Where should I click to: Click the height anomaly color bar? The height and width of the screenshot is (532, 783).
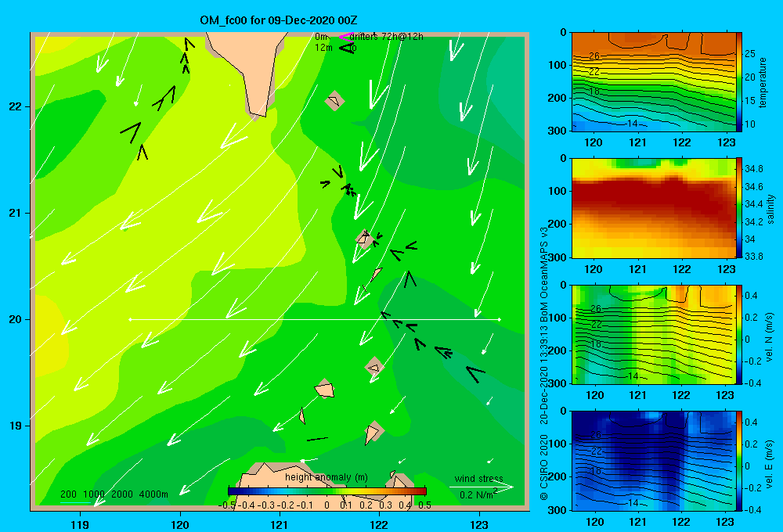coord(327,491)
